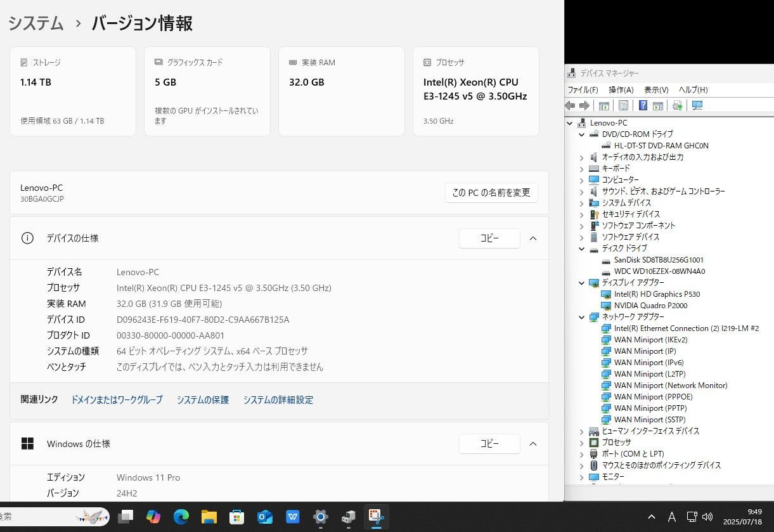Open Outlook from the taskbar
Image resolution: width=774 pixels, height=532 pixels.
264,517
